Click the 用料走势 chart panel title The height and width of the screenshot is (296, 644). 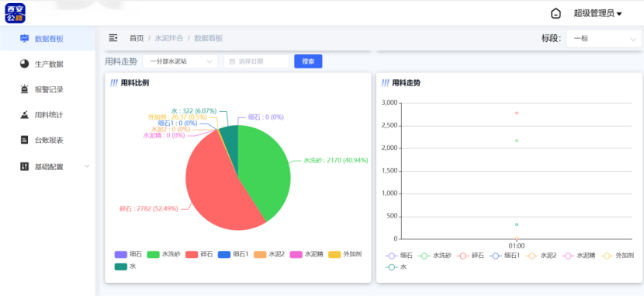[x=407, y=83]
